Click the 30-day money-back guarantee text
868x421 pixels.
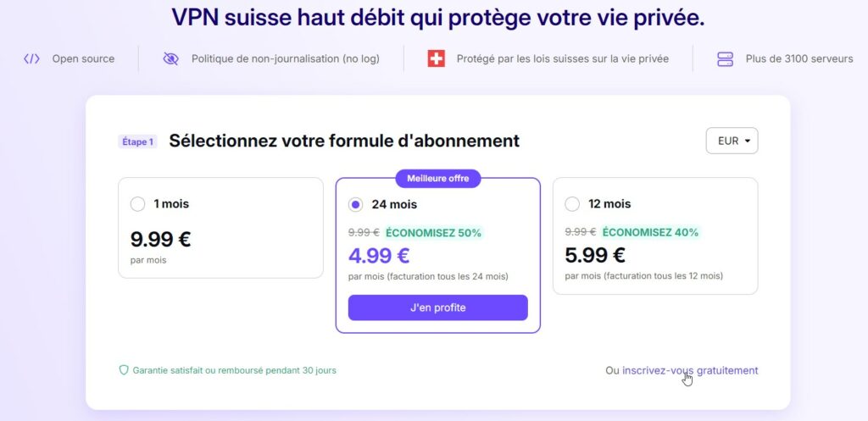pos(234,370)
